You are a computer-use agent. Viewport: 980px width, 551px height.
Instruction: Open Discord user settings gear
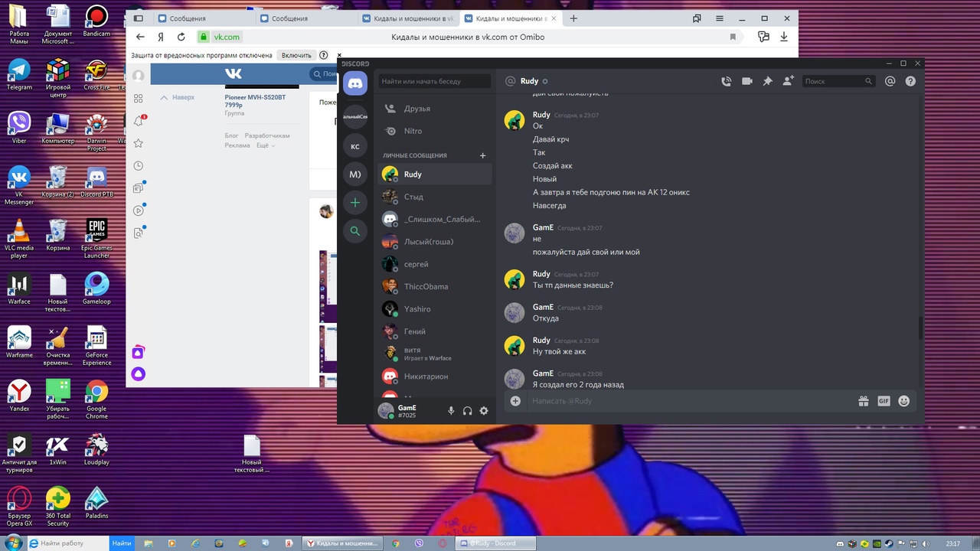[x=484, y=411]
